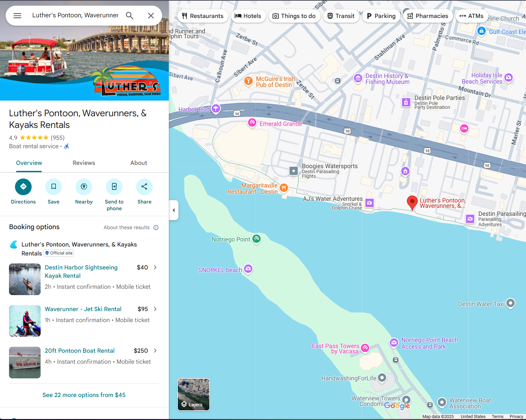Open the pontoon boat rental thumbnail
This screenshot has height=420, width=526.
point(25,362)
